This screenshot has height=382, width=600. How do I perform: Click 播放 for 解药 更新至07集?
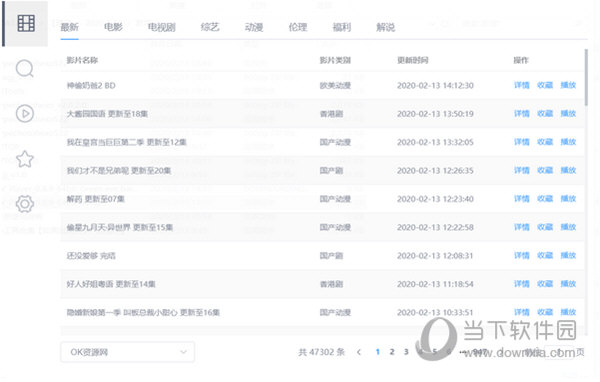(568, 199)
